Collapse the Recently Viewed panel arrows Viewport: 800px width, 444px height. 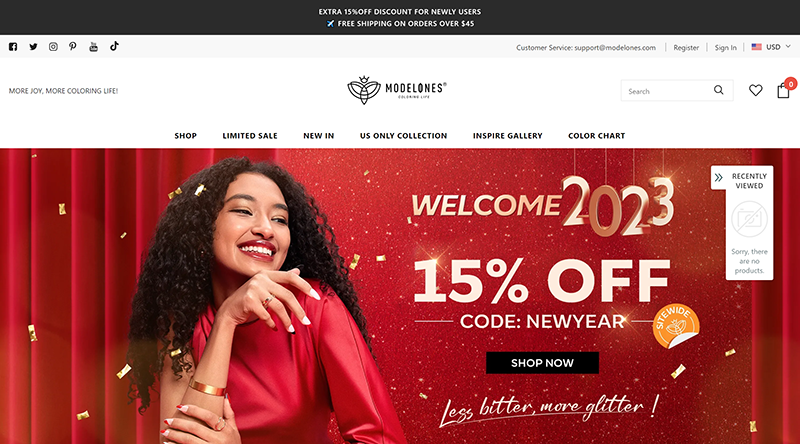coord(718,178)
